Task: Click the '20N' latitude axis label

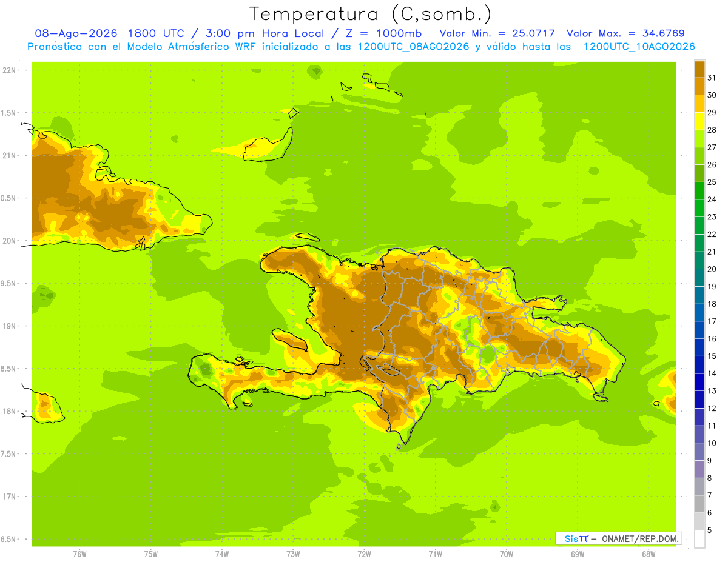Action: [x=9, y=241]
